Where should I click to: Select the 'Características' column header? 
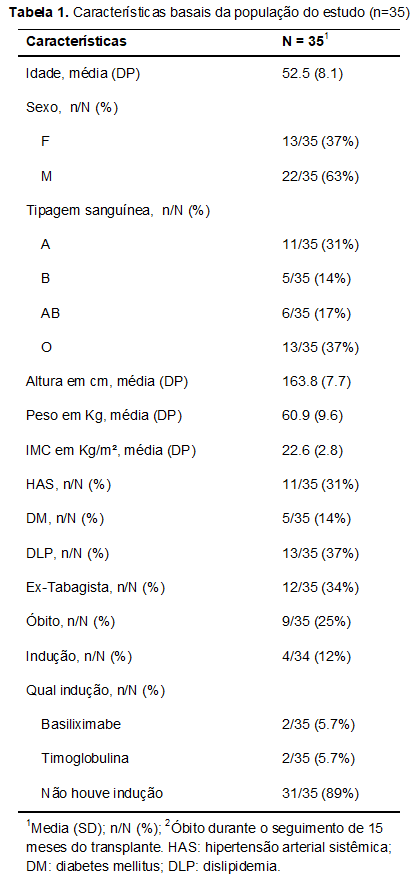77,41
